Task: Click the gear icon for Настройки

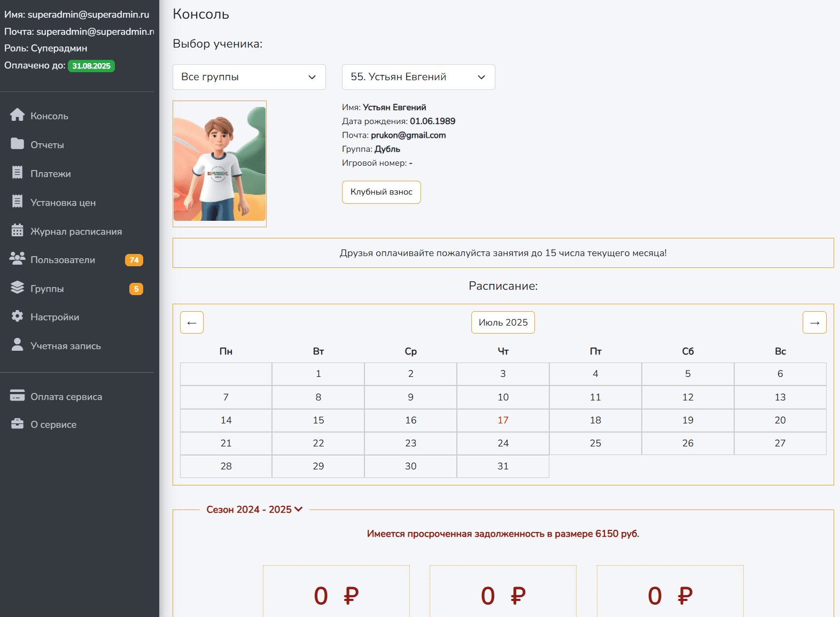Action: tap(17, 317)
